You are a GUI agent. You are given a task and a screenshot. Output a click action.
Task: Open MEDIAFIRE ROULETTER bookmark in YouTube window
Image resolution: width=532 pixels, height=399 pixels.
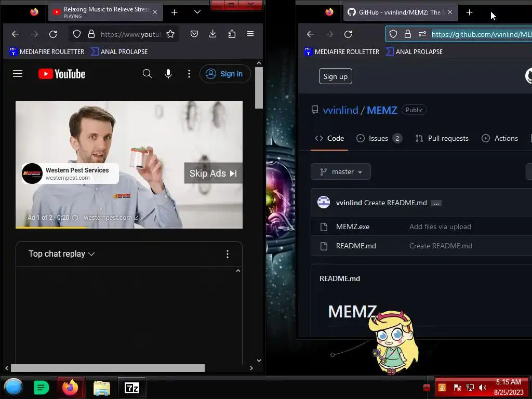[x=47, y=51]
